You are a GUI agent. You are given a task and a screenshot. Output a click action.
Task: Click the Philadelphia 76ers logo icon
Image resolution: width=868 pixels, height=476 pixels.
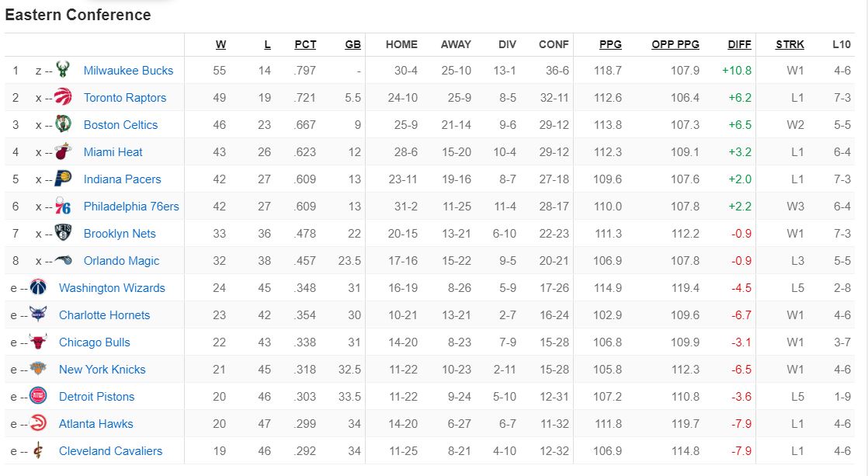(x=63, y=206)
